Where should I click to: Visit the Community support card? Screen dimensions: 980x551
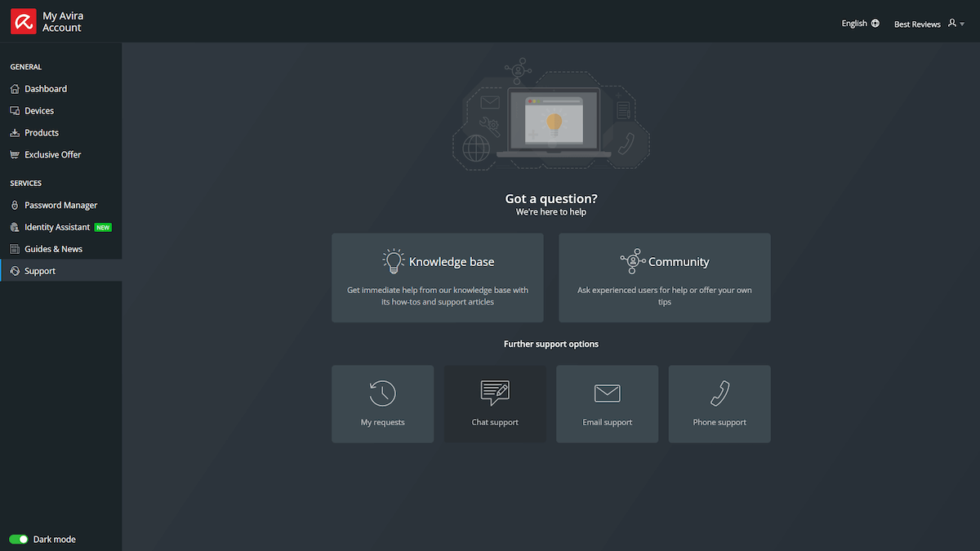pyautogui.click(x=664, y=278)
